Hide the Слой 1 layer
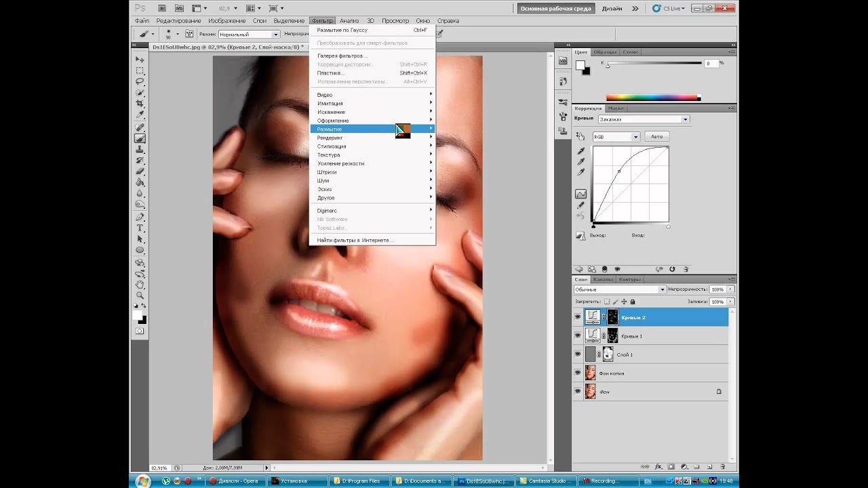The width and height of the screenshot is (868, 488). point(578,354)
